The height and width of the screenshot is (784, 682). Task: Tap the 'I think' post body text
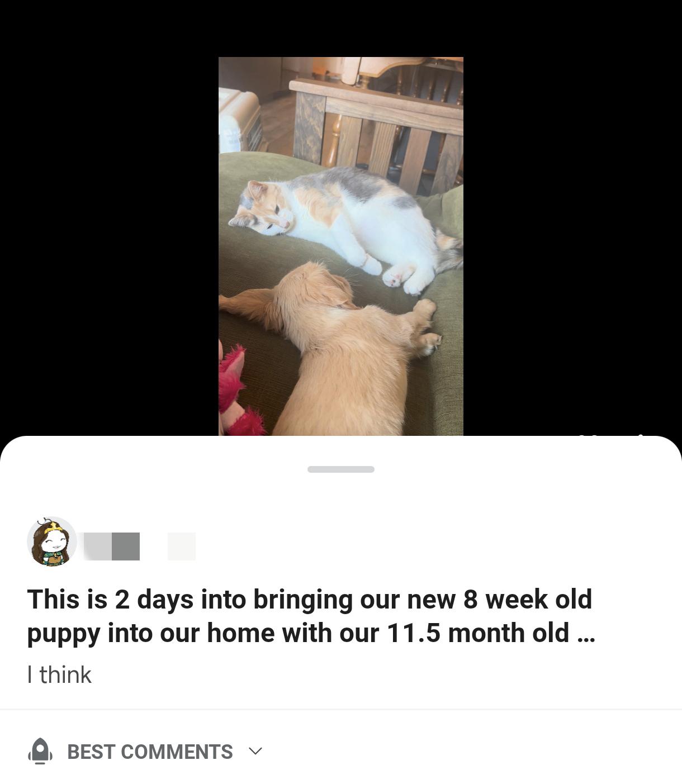(59, 674)
